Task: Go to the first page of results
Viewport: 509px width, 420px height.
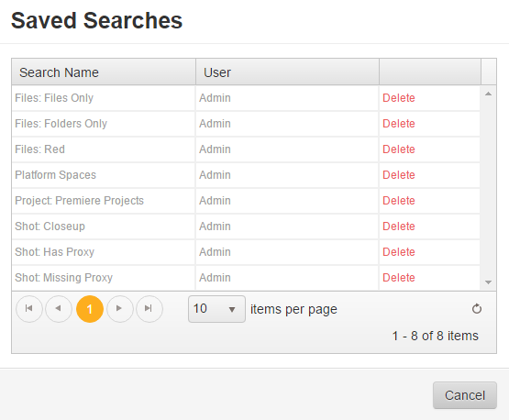Action: pyautogui.click(x=29, y=309)
